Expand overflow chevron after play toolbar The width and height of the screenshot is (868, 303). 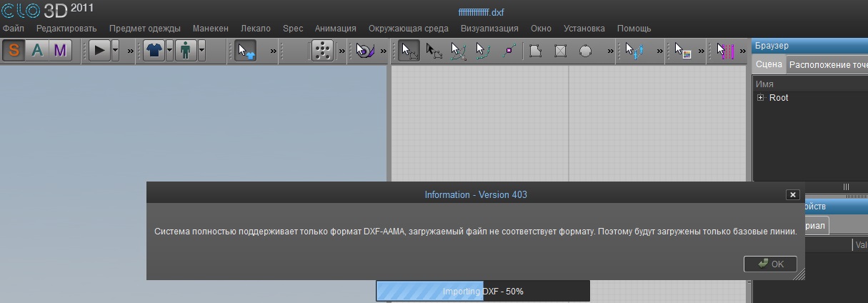[x=131, y=51]
